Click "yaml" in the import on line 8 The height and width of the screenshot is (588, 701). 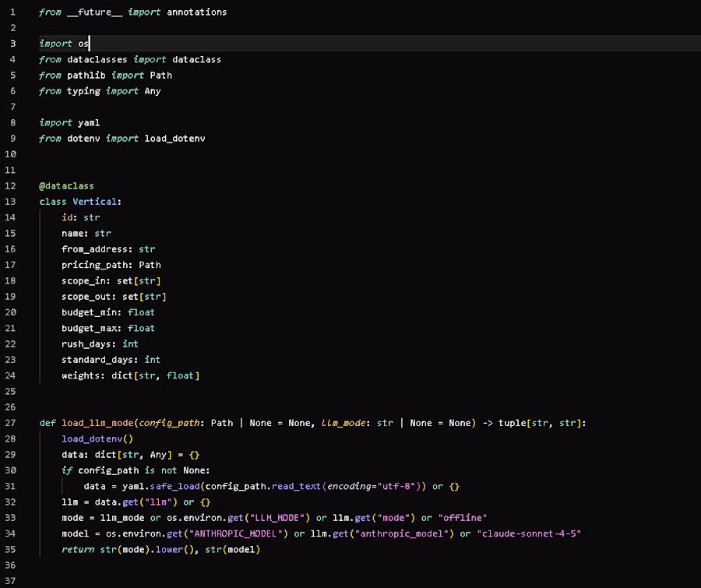click(x=89, y=122)
